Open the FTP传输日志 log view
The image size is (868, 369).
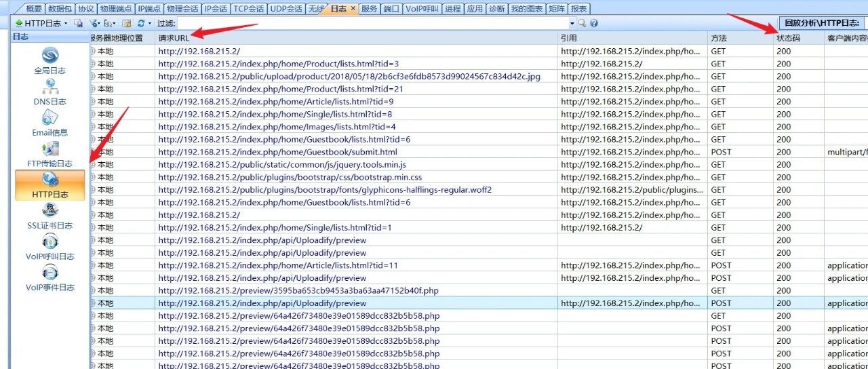click(x=51, y=155)
